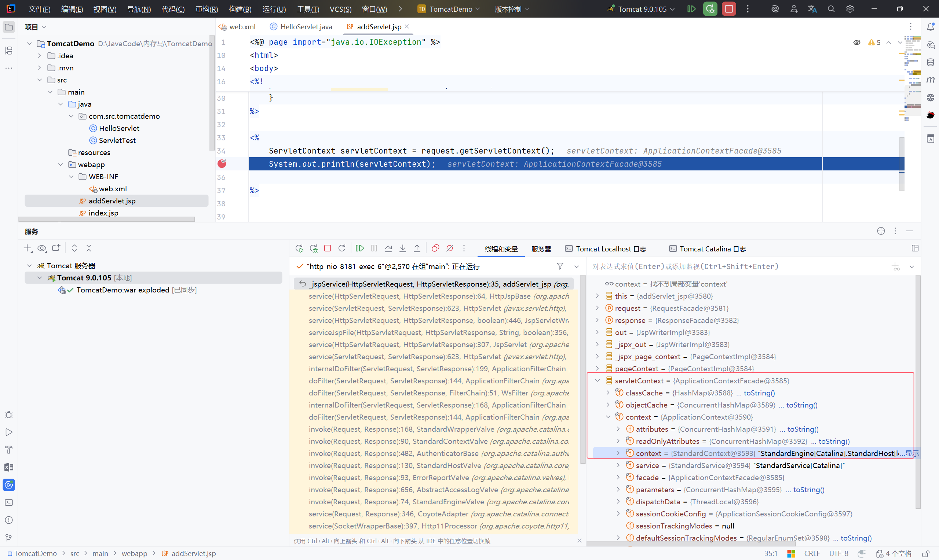This screenshot has width=939, height=560.
Task: Expand the .idea folder
Action: coord(40,56)
